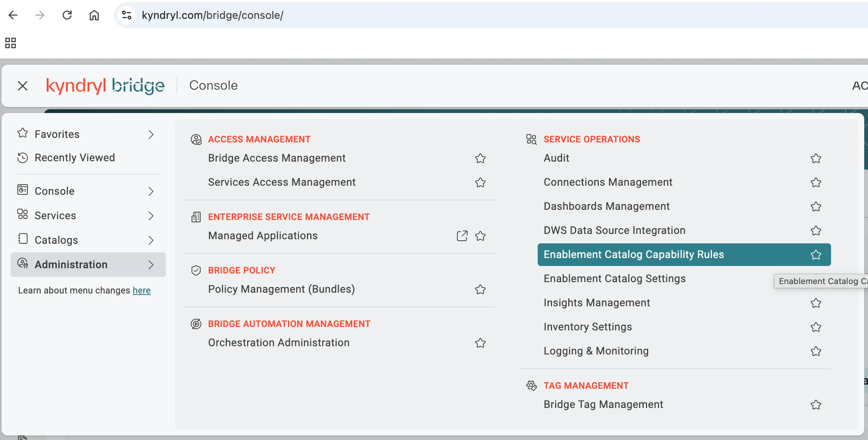This screenshot has height=440, width=868.
Task: Favorite Bridge Tag Management star
Action: [816, 405]
